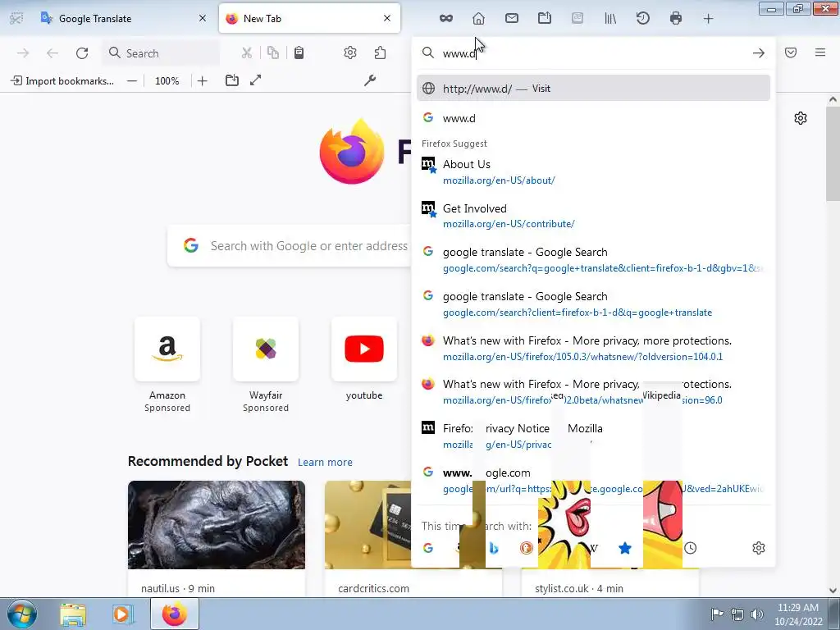Close the Google Translate tab

203,18
